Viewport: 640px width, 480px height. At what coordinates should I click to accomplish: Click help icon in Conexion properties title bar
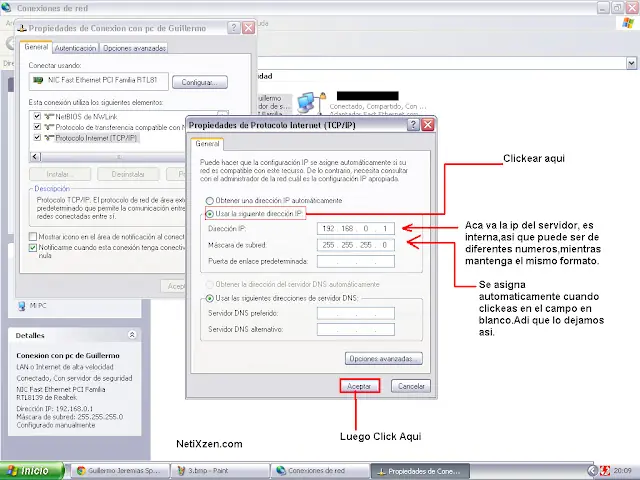point(233,28)
